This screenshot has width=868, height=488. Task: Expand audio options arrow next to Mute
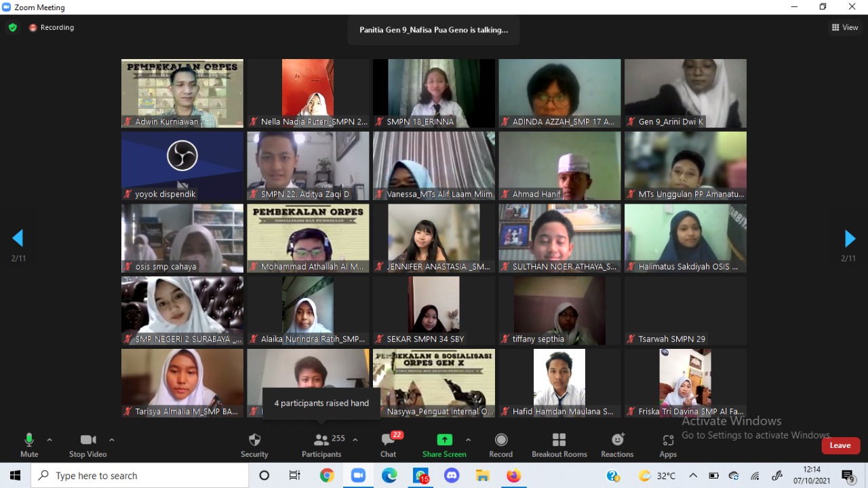point(50,440)
